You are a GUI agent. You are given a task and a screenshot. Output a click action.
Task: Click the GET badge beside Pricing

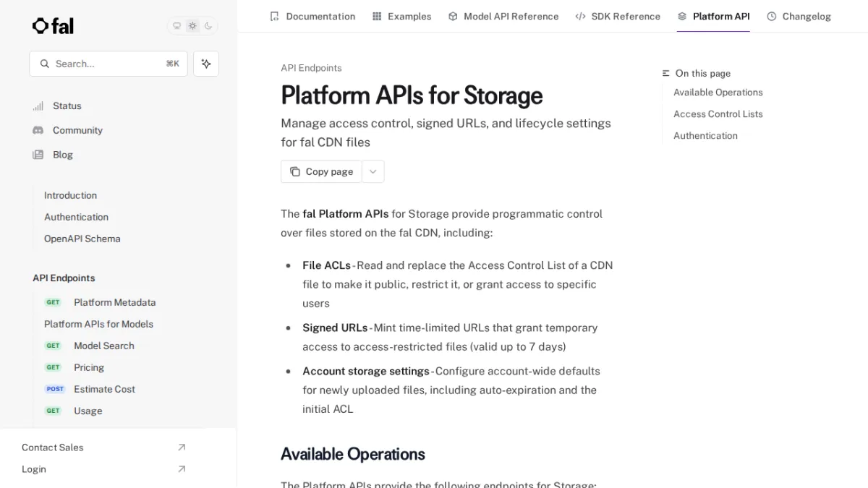click(54, 367)
